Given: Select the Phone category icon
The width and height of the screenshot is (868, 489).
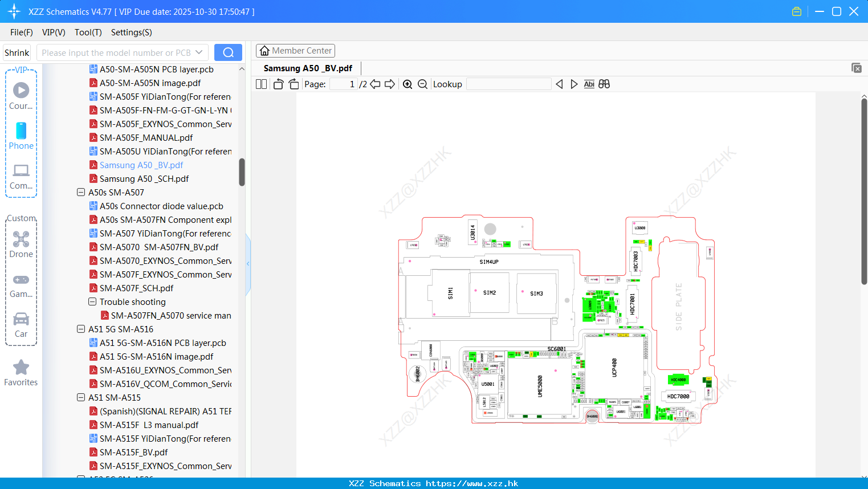Looking at the screenshot, I should (x=21, y=136).
